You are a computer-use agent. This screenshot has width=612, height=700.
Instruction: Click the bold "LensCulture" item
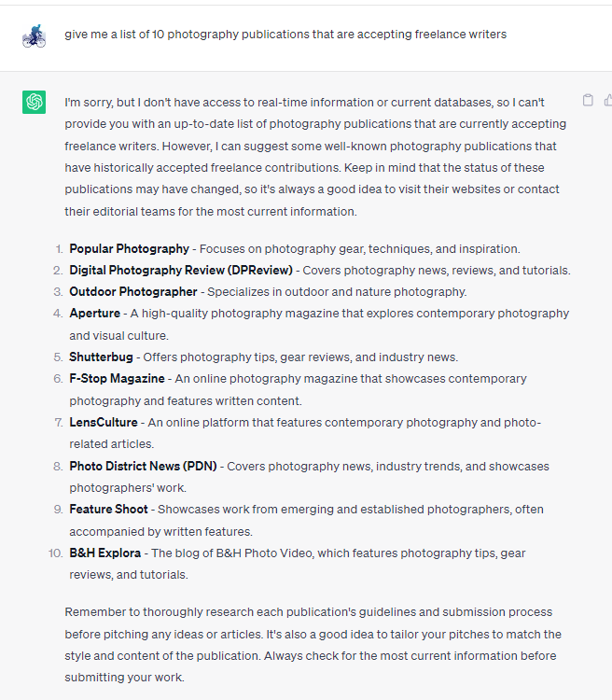(x=103, y=423)
